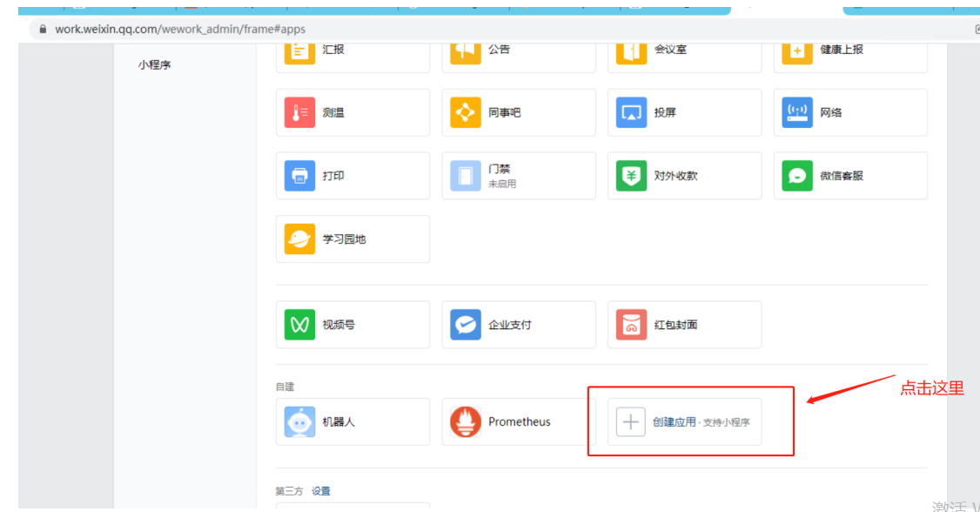Open the 健康上报 health report icon
Viewport: 980px width, 512px height.
coord(797,53)
